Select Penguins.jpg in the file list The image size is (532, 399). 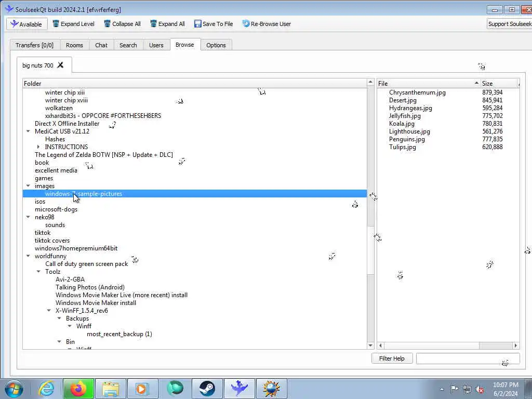tap(407, 139)
